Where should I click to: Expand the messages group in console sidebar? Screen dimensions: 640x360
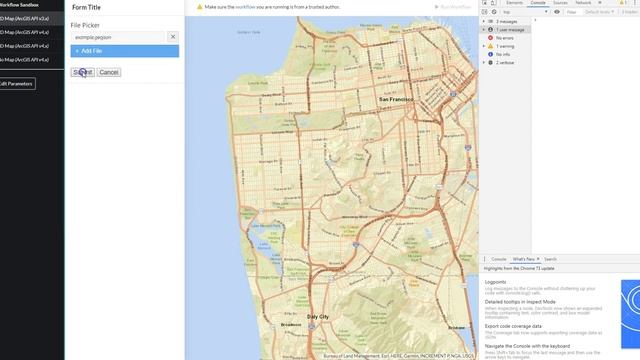(484, 21)
